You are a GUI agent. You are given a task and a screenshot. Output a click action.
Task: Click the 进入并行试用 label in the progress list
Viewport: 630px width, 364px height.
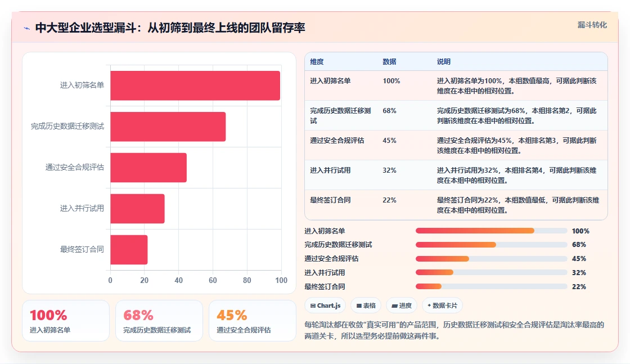(325, 273)
